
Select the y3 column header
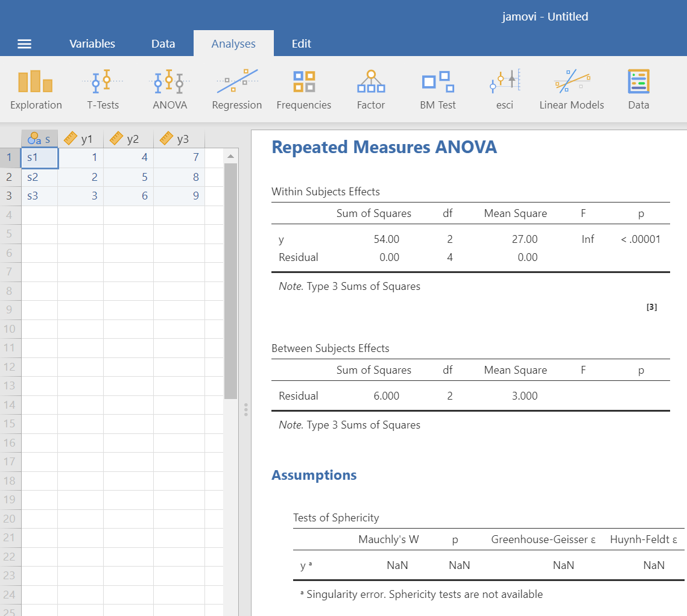(179, 139)
